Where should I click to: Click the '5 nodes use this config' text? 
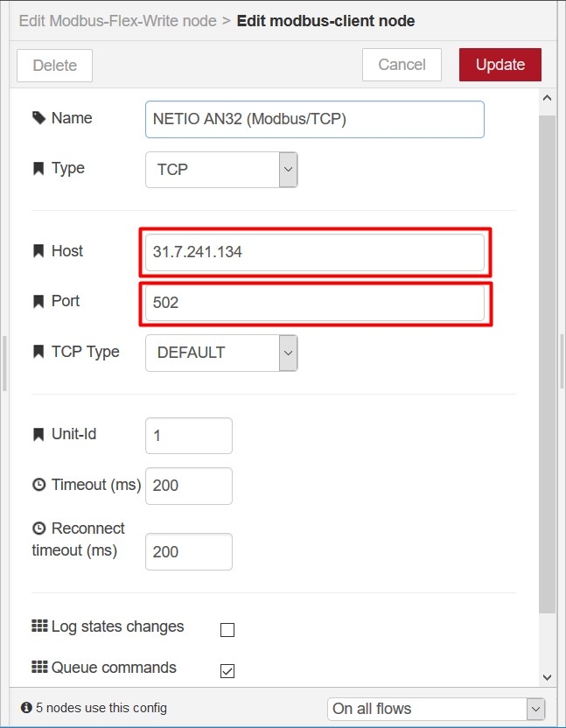(101, 708)
